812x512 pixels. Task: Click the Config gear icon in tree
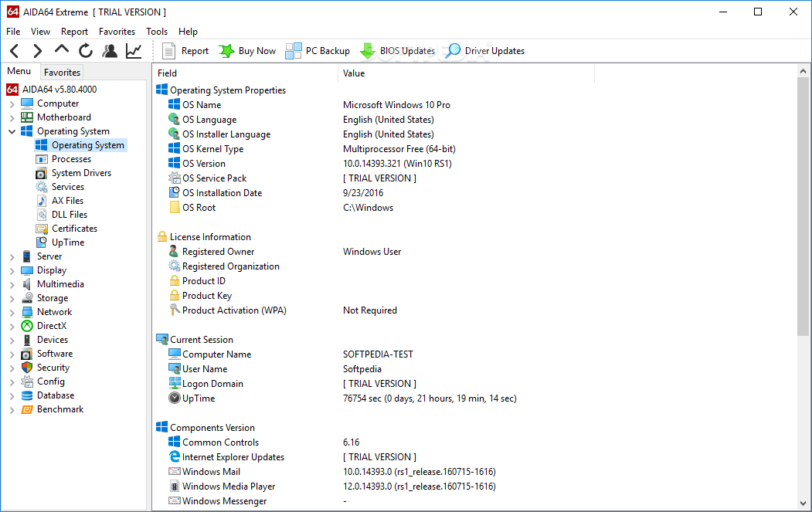pyautogui.click(x=27, y=381)
